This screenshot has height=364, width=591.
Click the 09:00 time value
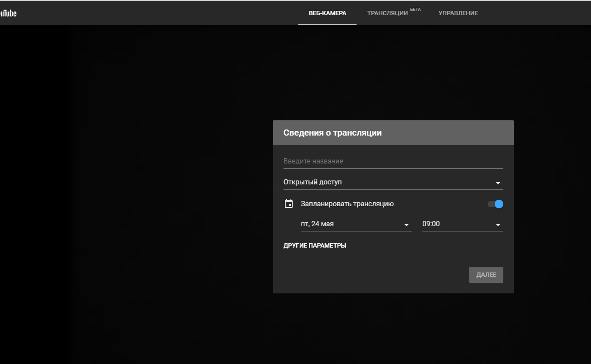click(x=431, y=224)
